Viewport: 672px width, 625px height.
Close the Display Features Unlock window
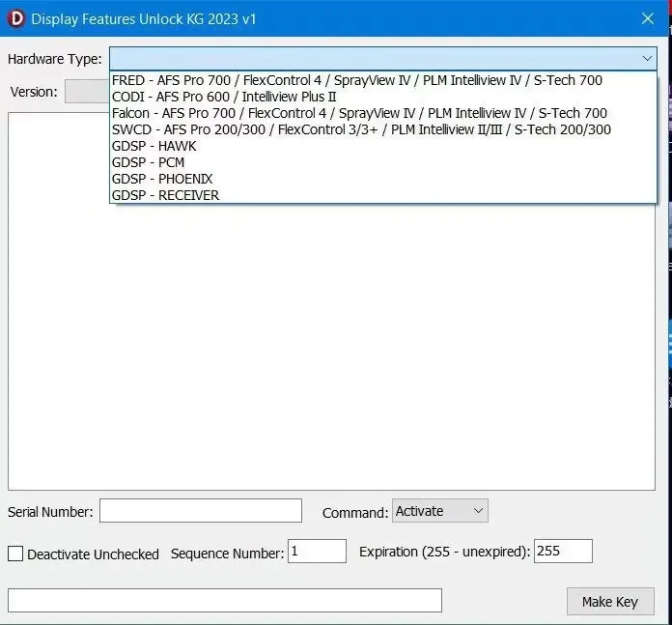(x=648, y=18)
